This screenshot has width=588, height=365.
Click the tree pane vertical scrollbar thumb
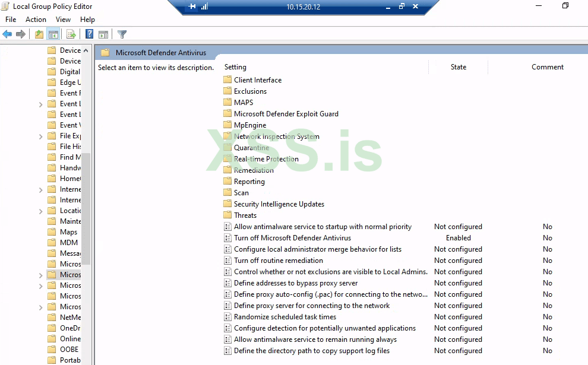pos(86,209)
